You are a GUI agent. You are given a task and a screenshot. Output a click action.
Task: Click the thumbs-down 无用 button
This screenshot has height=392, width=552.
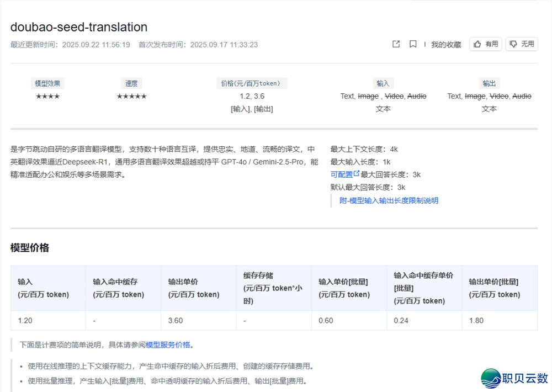click(x=522, y=44)
